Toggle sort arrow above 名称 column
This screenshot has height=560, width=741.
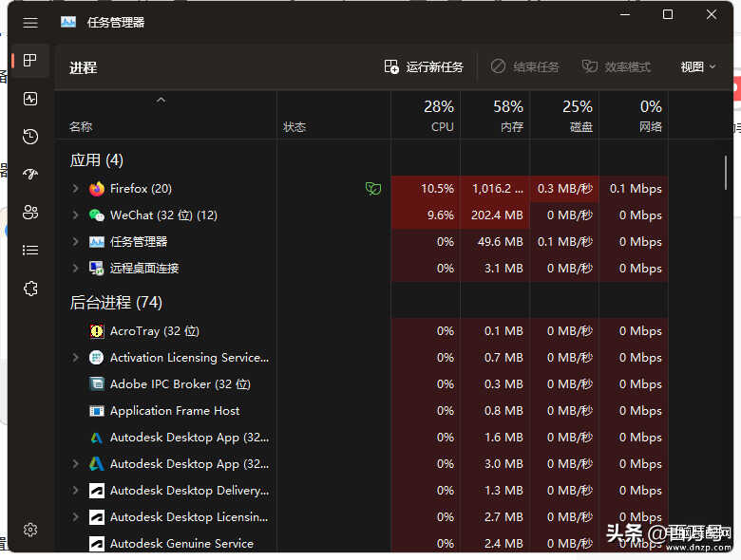tap(161, 100)
